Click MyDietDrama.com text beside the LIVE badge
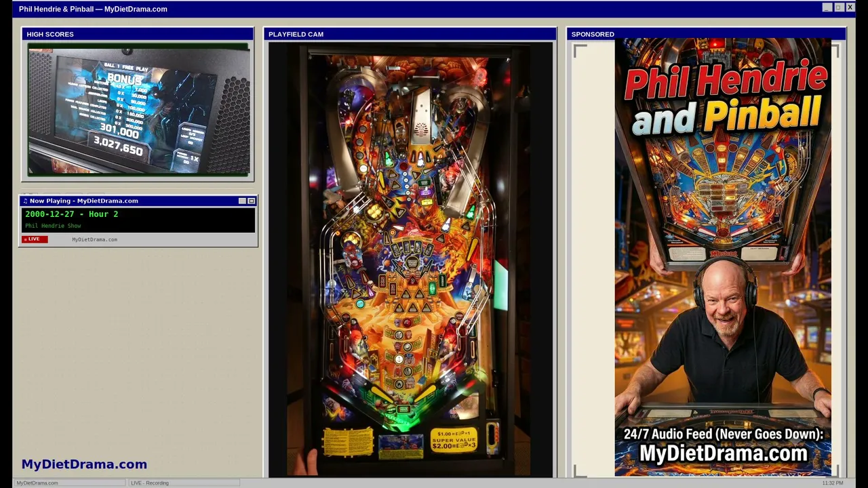 [x=94, y=239]
